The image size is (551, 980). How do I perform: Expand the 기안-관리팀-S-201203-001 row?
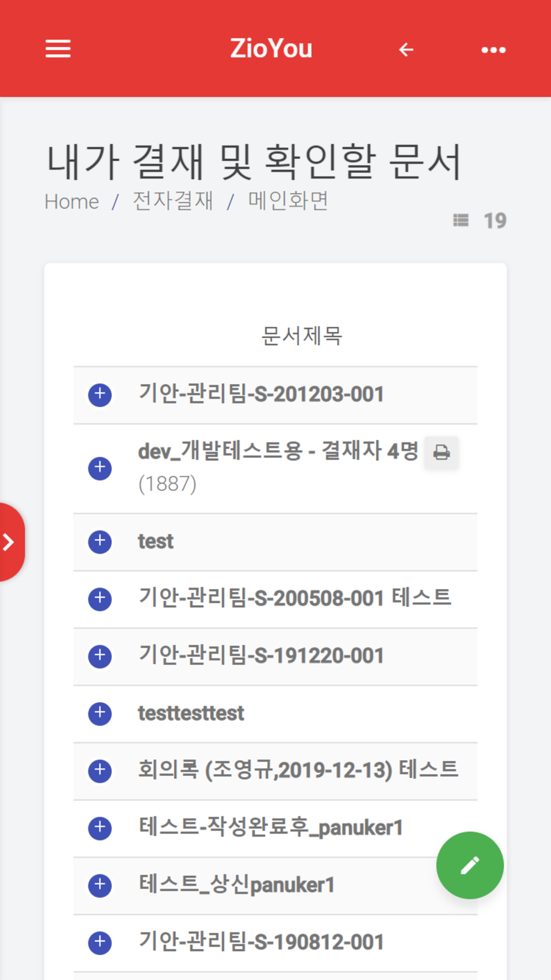[100, 395]
